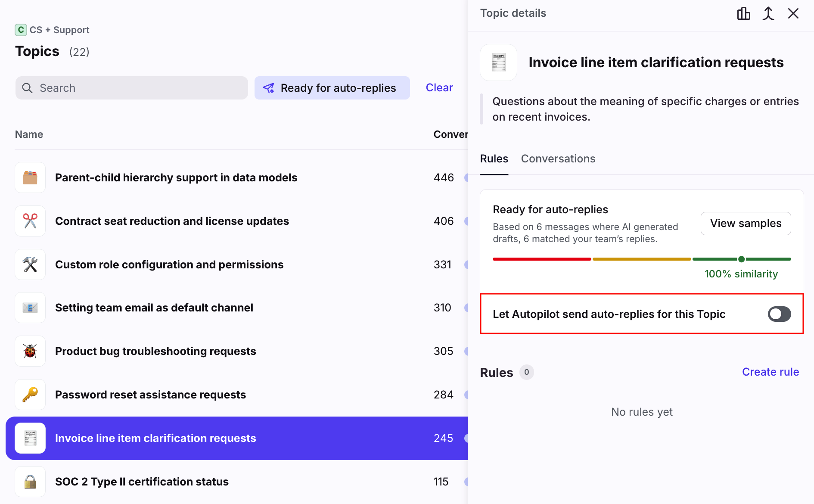Close the Topic details panel
814x504 pixels.
pyautogui.click(x=793, y=14)
